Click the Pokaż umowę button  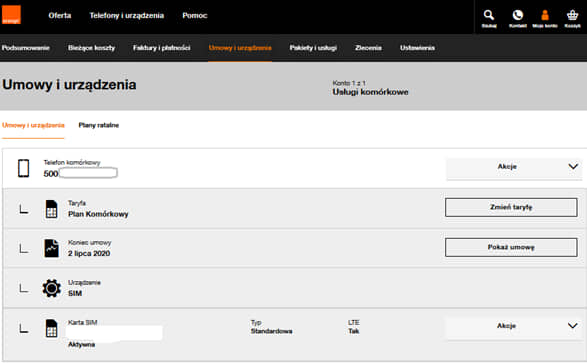pos(511,247)
